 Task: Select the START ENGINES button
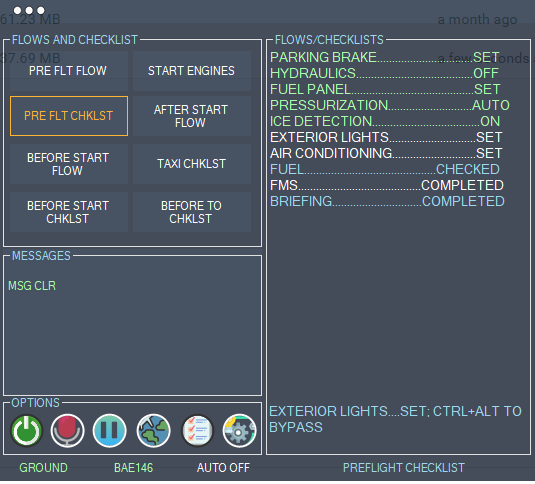192,71
